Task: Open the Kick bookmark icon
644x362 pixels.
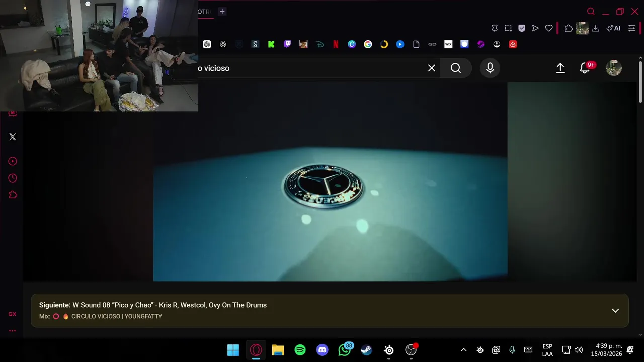Action: pos(271,44)
